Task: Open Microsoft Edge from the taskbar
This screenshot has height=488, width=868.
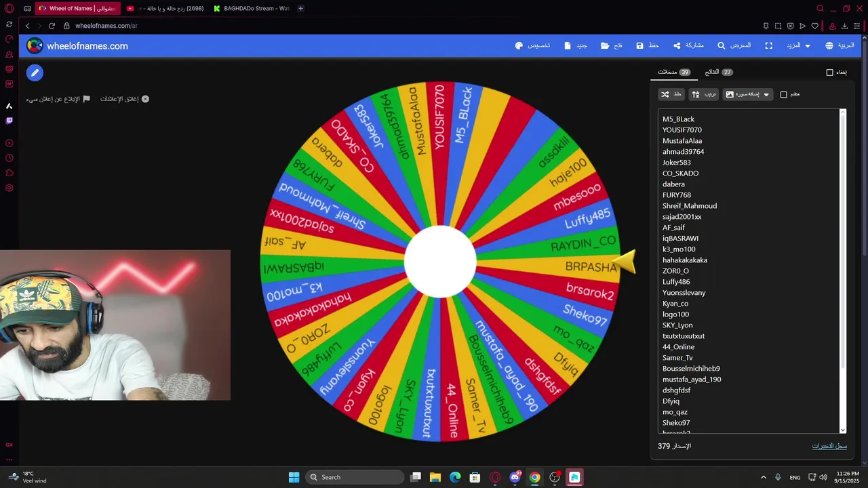Action: 455,477
